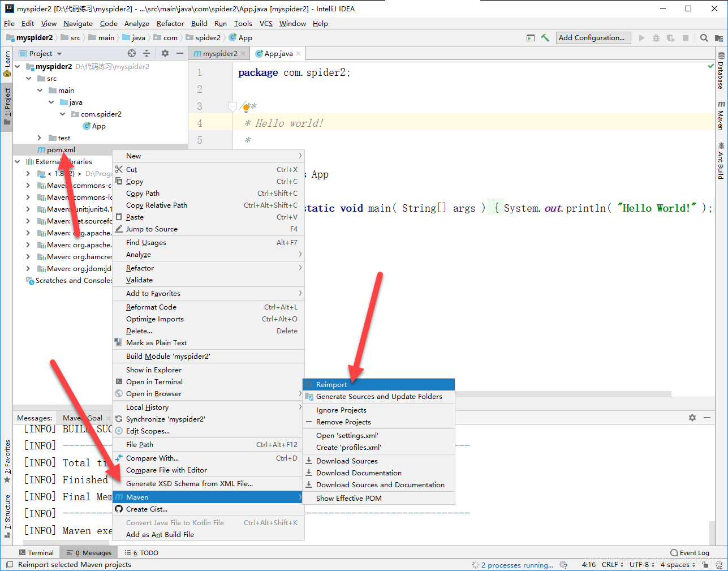Toggle the fold marker at line 3
The image size is (728, 571).
[x=232, y=106]
